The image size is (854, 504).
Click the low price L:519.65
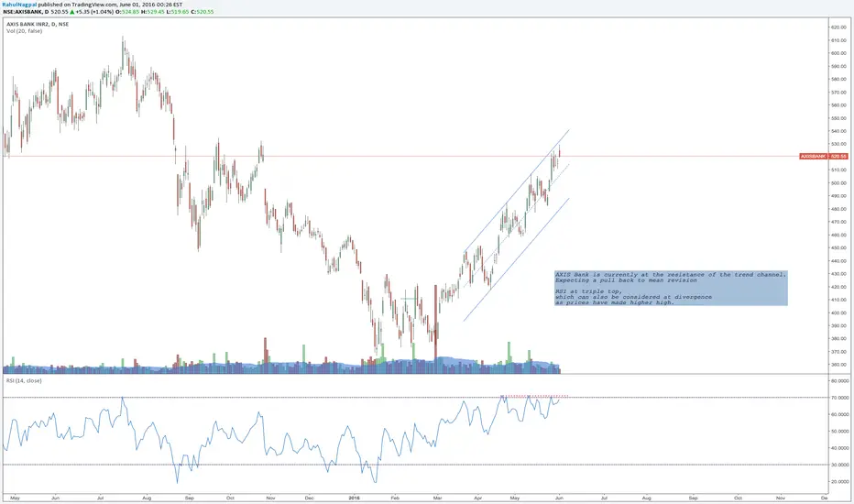[177, 11]
